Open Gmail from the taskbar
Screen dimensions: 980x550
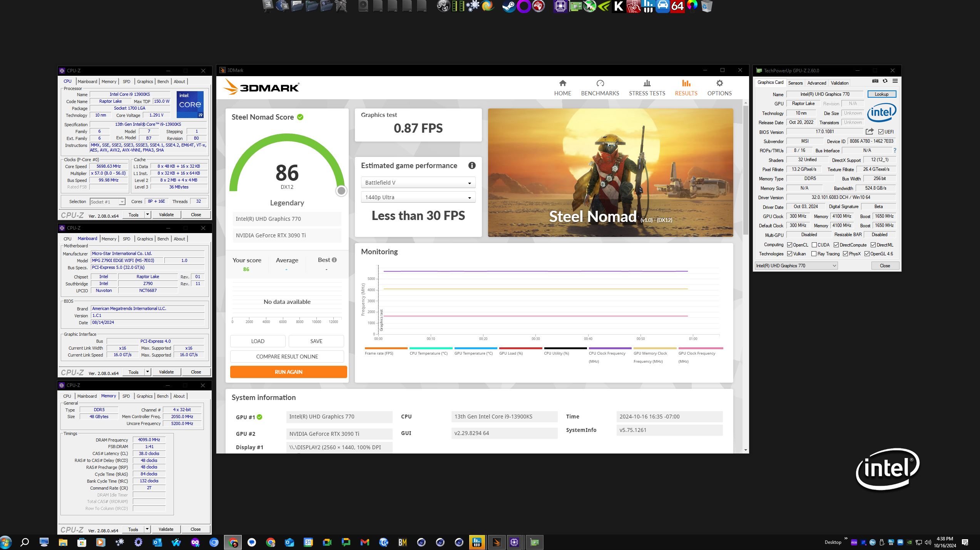click(365, 542)
